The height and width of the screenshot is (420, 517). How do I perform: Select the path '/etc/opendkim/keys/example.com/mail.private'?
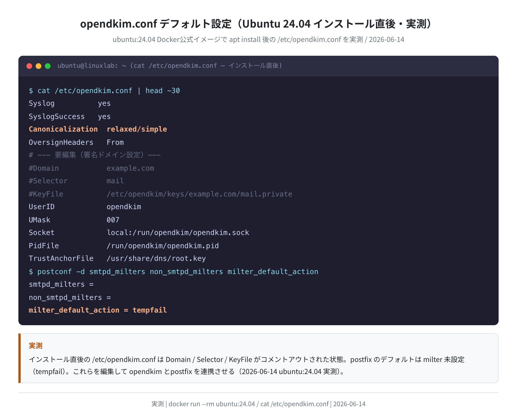coord(199,194)
